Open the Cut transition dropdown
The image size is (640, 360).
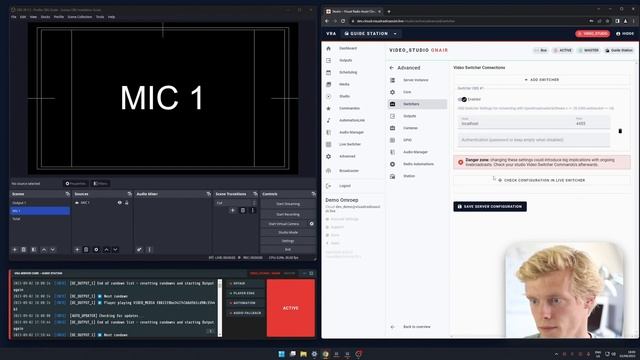[x=236, y=203]
